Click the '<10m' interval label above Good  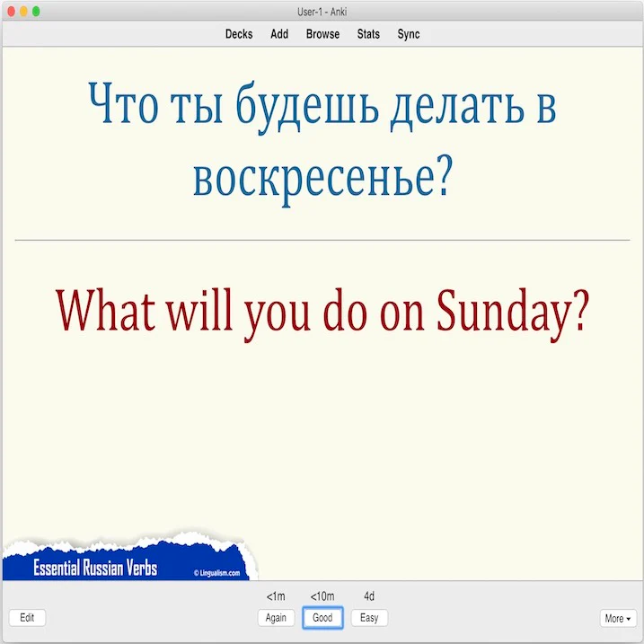[x=322, y=596]
